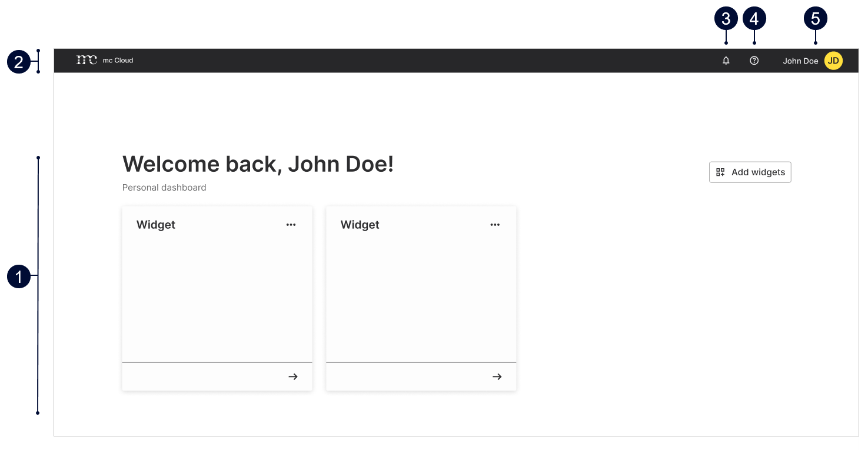This screenshot has height=450, width=868.
Task: Click the arrow on the second widget
Action: [497, 376]
